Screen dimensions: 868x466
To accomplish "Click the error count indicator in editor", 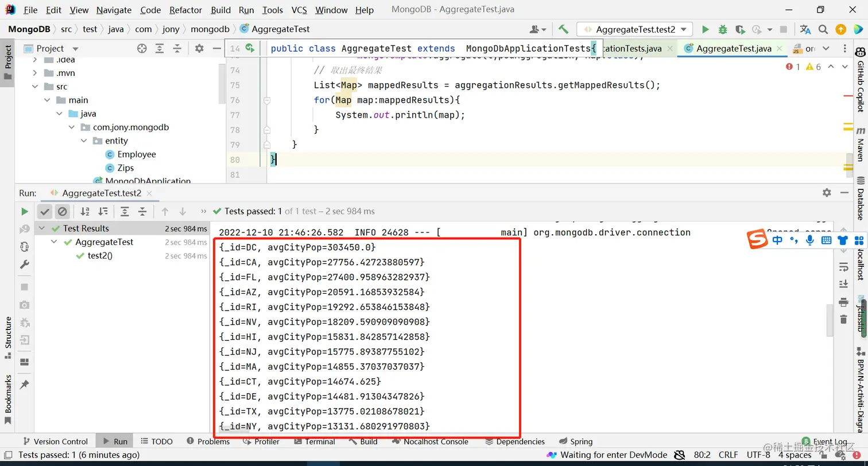I will (x=792, y=67).
